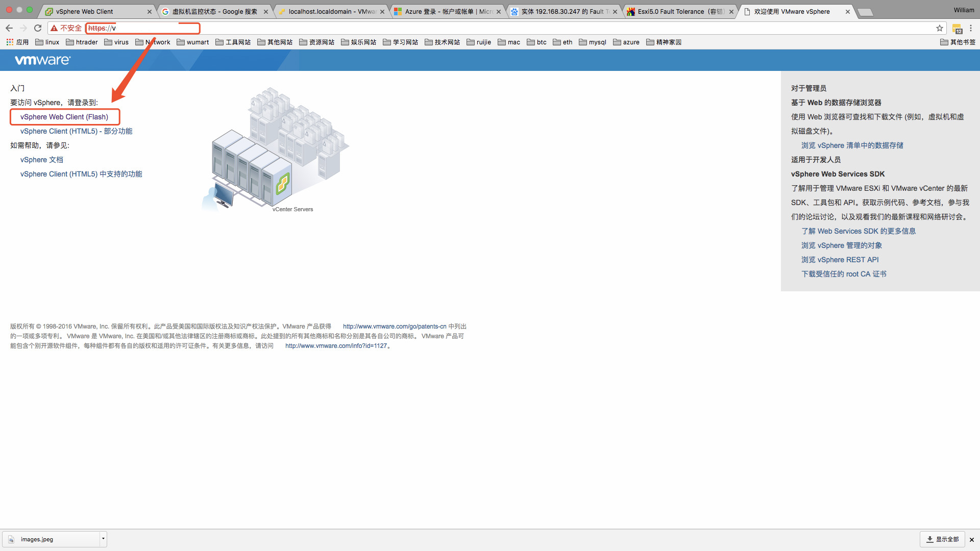Reload the page with the refresh icon
This screenshot has height=551, width=980.
click(x=38, y=28)
